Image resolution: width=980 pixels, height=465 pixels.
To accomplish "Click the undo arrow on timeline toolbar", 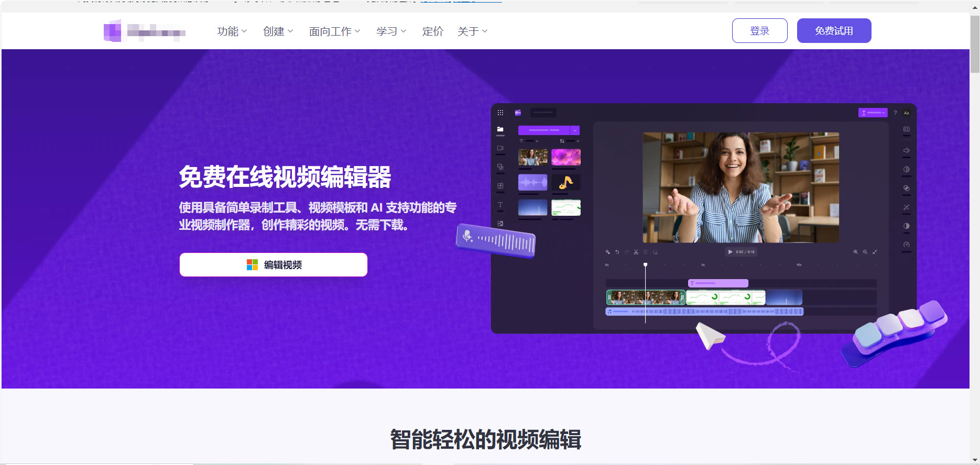I will pos(617,252).
